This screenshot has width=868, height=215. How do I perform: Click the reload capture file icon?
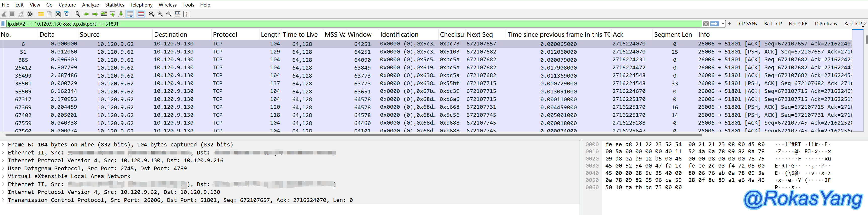pyautogui.click(x=67, y=14)
